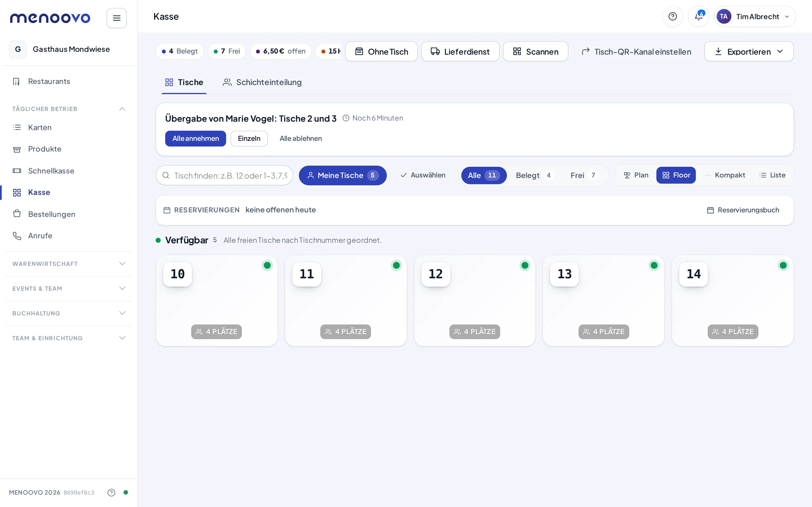Open the Tim Albrecht user menu
Viewport: 812px width, 507px height.
tap(754, 16)
